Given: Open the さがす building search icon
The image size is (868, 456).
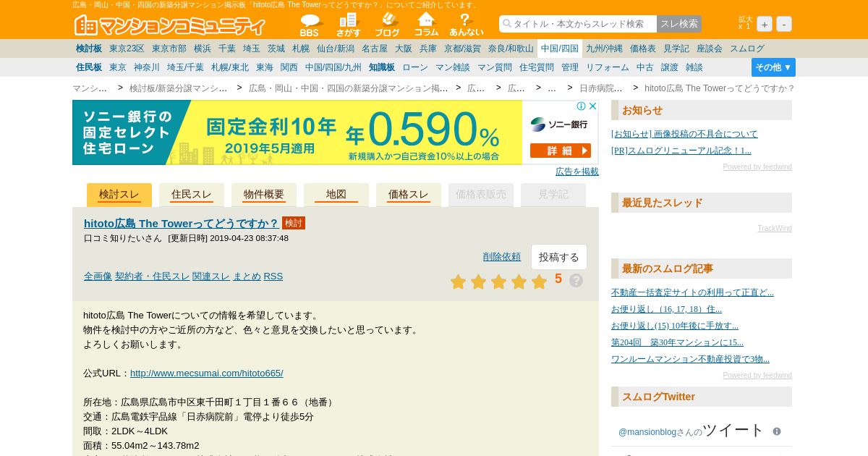Looking at the screenshot, I should (x=348, y=25).
